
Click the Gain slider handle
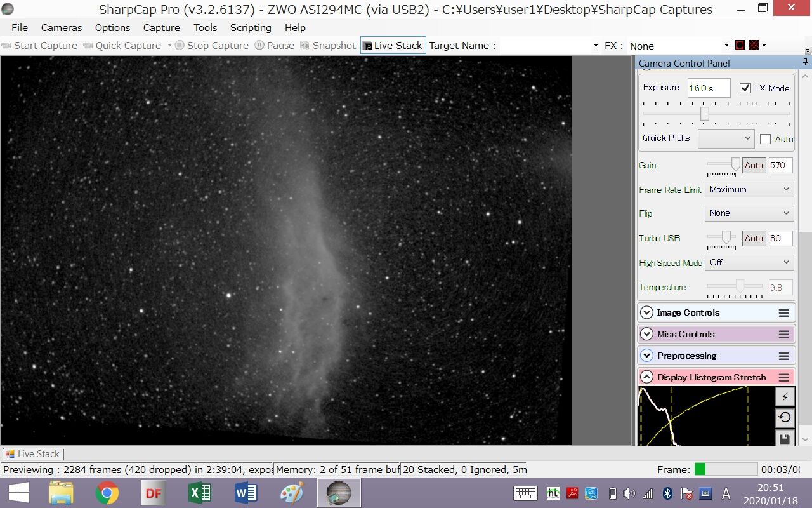735,164
